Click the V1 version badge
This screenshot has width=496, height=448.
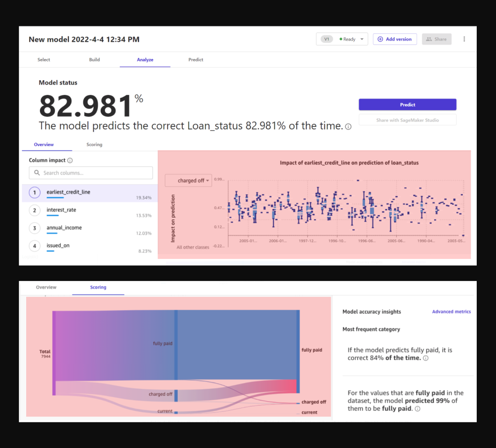point(327,39)
